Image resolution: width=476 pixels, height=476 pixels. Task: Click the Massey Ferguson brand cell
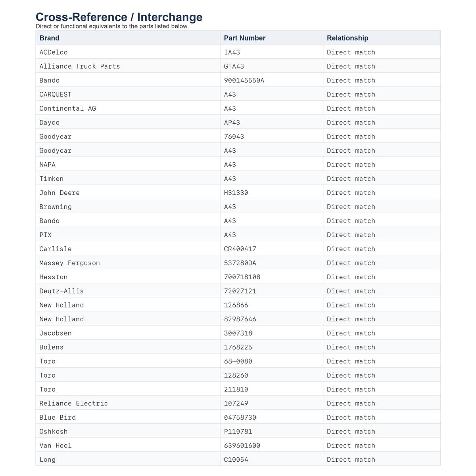pos(128,263)
